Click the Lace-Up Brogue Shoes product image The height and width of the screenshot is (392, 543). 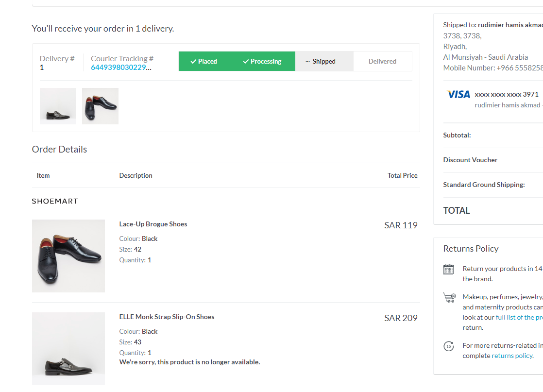[68, 256]
